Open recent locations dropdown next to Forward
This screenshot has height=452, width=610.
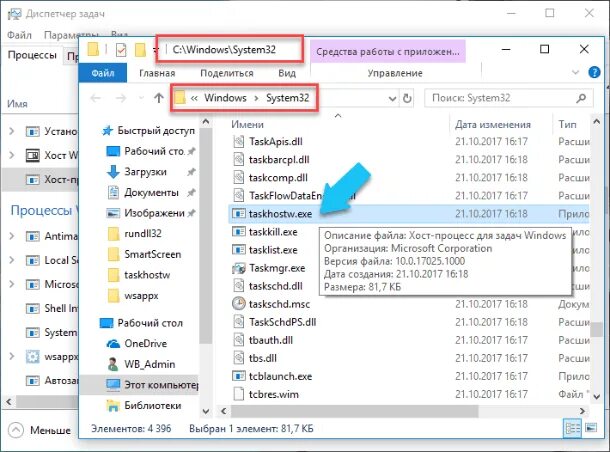pos(141,98)
